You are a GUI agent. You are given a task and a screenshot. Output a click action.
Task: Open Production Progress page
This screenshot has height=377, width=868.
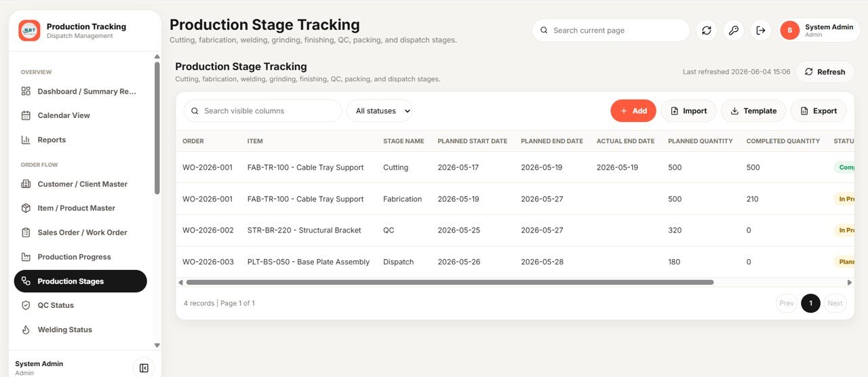[80, 257]
